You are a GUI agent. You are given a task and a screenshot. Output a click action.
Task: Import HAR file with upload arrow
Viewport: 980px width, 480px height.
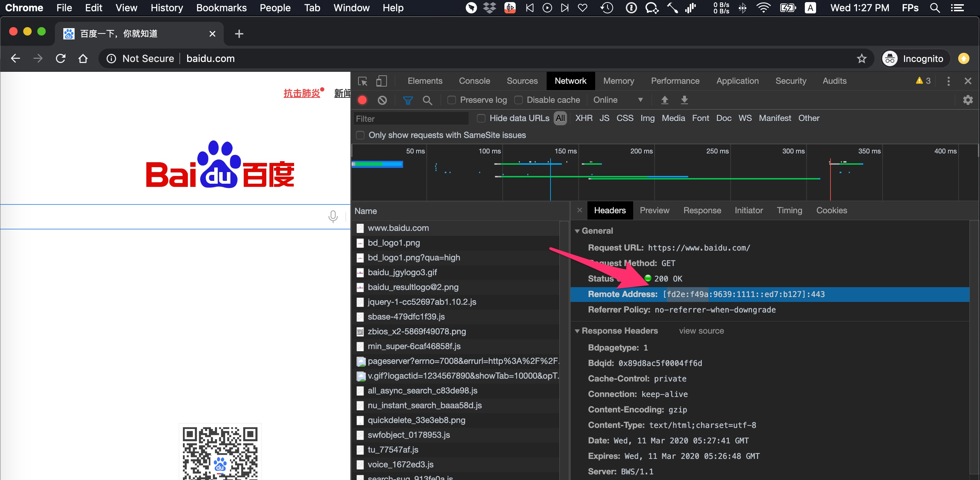[664, 100]
